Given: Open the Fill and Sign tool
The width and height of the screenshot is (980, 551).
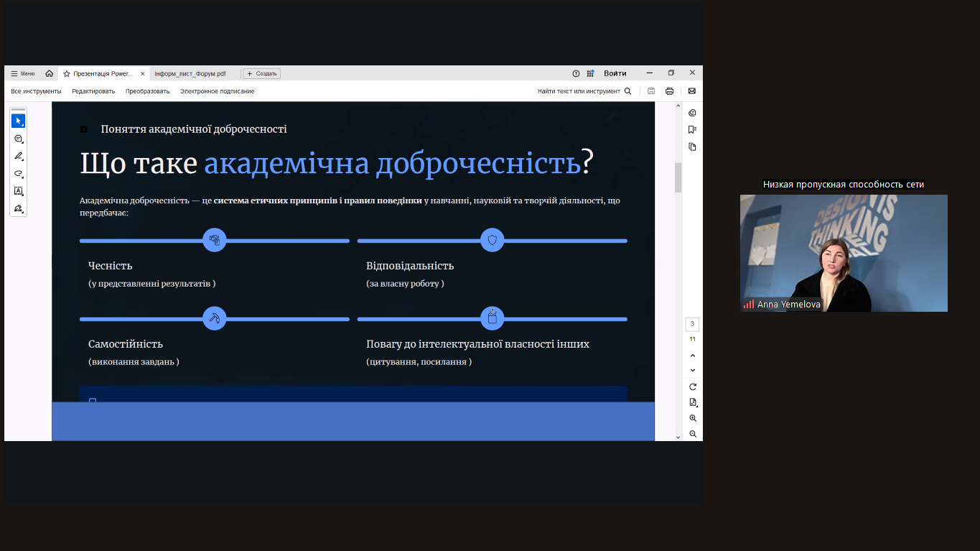Looking at the screenshot, I should tap(18, 208).
